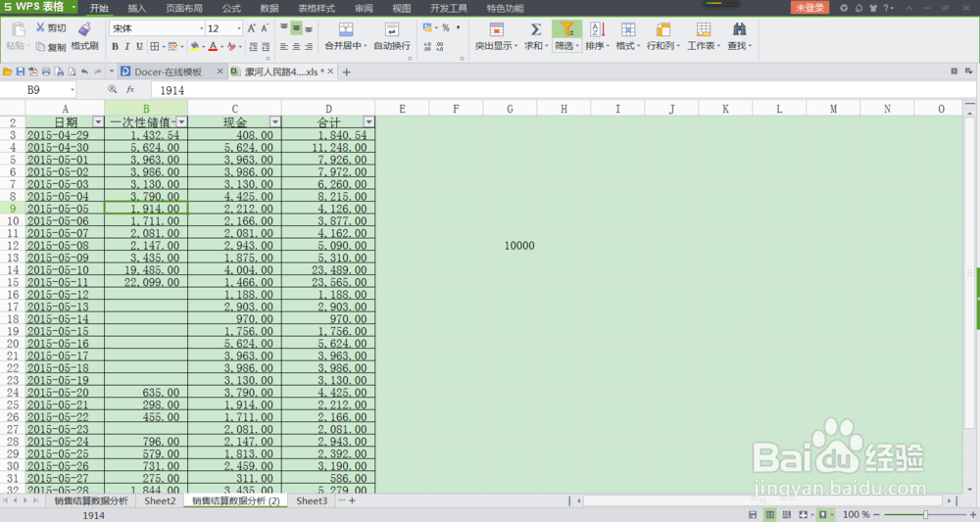Close the Docer-在线模板 tab
980x522 pixels.
(x=220, y=71)
